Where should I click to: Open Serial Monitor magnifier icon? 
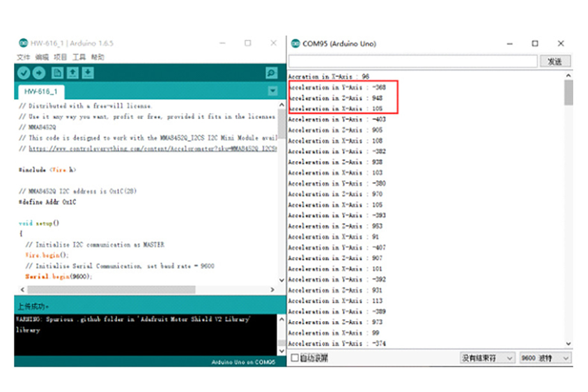(x=272, y=73)
